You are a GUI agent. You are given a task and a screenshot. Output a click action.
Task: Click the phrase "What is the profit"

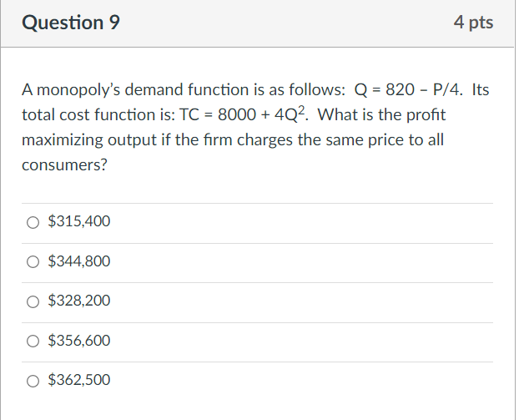[381, 114]
